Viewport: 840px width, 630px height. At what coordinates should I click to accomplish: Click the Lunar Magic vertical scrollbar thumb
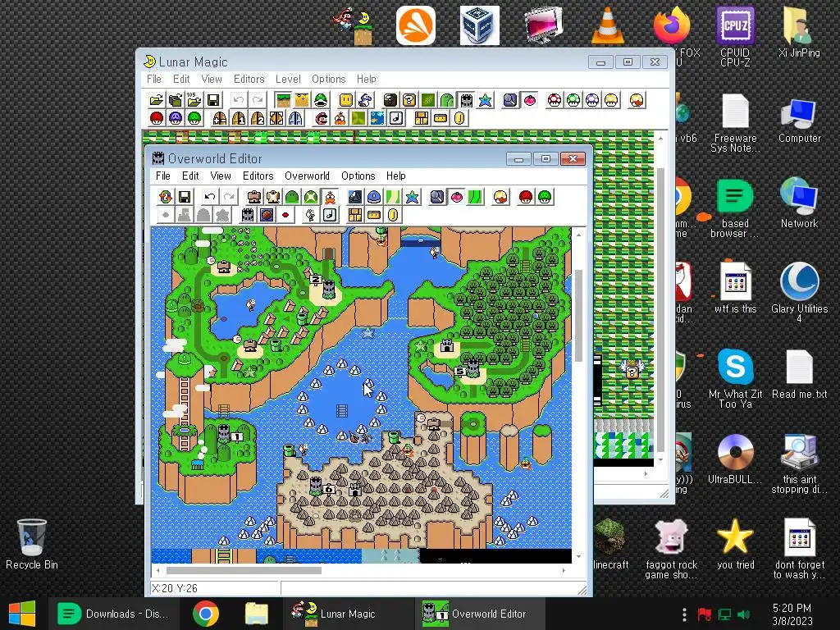pos(660,309)
